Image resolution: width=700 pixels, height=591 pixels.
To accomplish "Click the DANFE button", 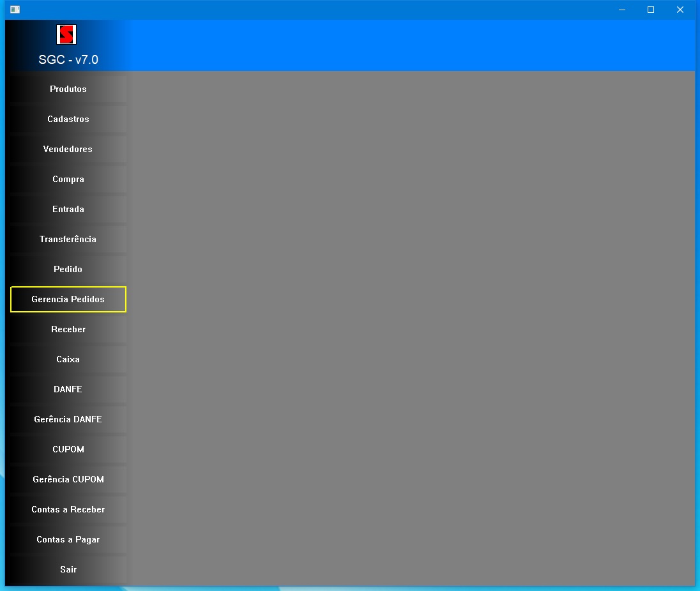I will click(x=68, y=389).
